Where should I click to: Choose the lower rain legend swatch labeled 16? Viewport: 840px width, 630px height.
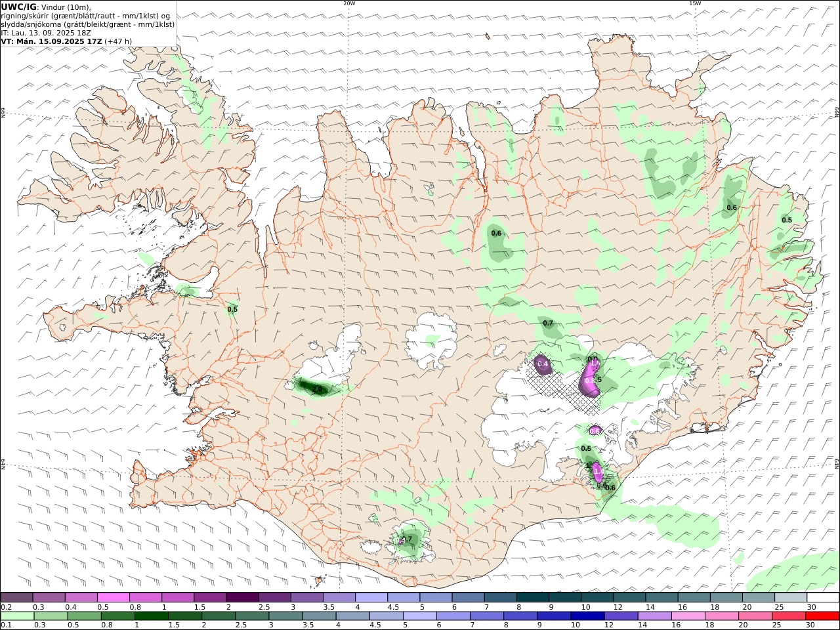point(687,616)
